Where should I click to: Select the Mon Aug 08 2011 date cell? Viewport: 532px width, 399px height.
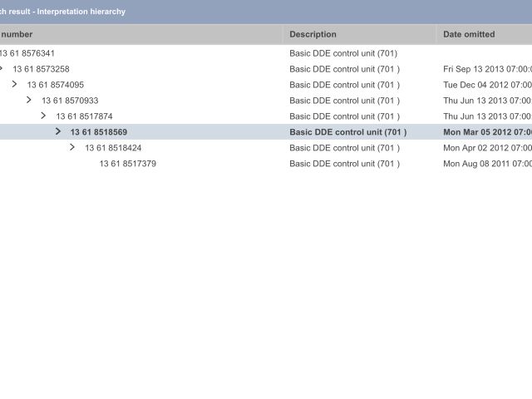(487, 164)
